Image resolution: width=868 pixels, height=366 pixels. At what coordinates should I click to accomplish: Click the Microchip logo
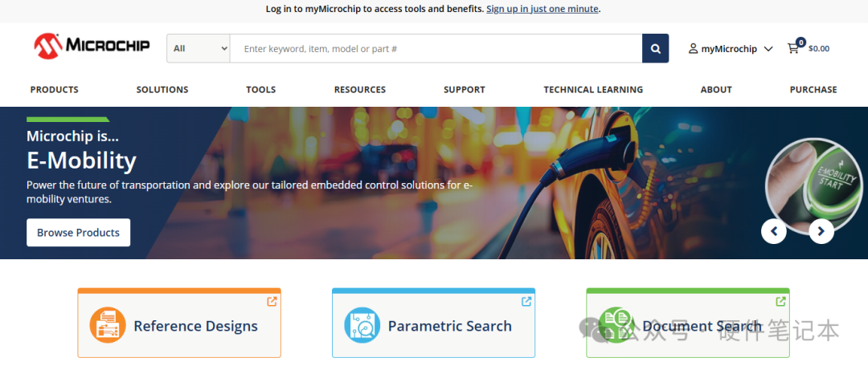click(92, 46)
